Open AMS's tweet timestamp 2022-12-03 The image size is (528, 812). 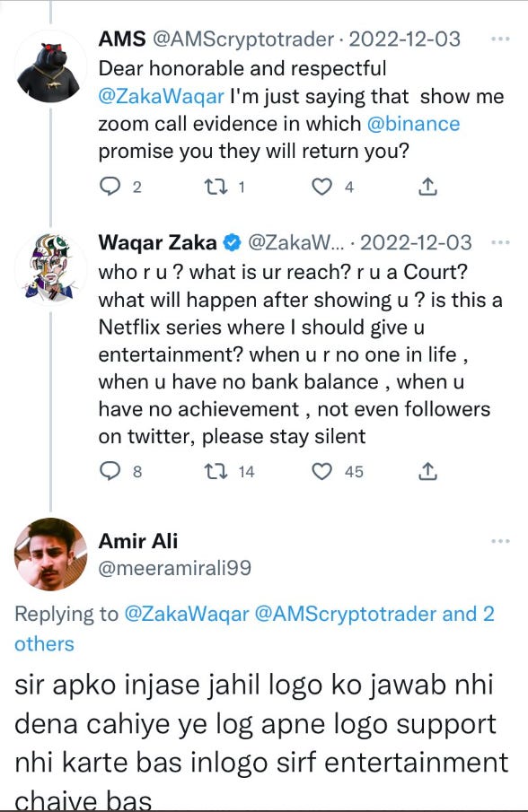(x=401, y=39)
